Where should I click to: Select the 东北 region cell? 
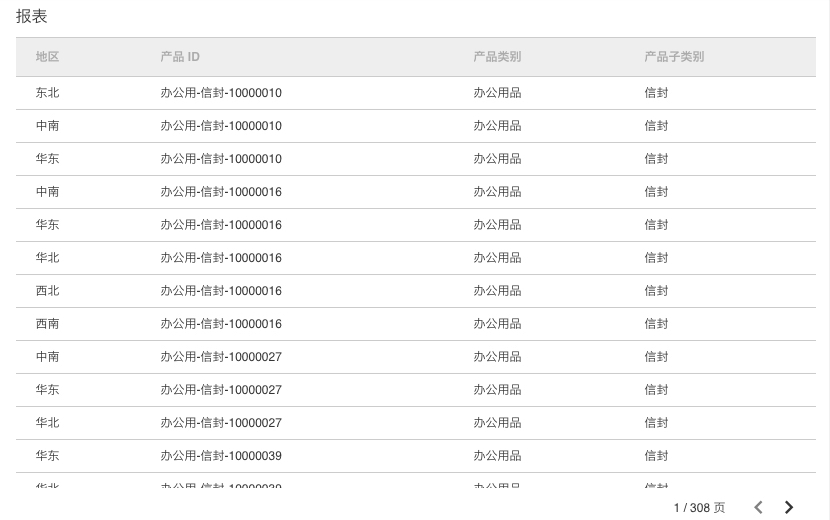[47, 93]
